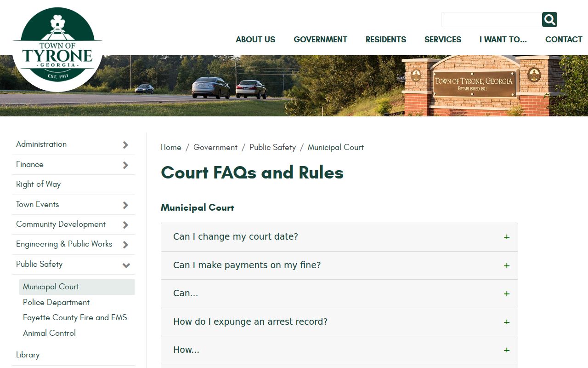Expand the Community Development chevron

[x=125, y=225]
